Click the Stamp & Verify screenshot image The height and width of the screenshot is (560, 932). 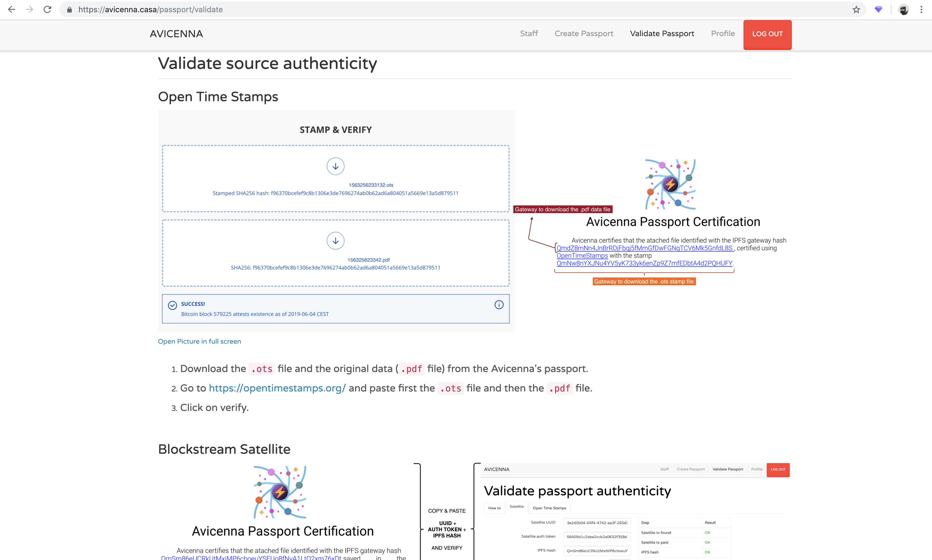[336, 221]
